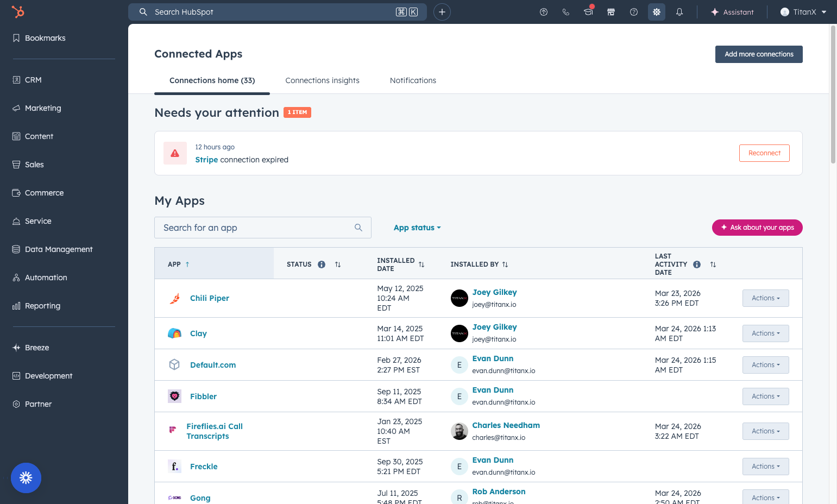837x504 pixels.
Task: Open the Marketplace storefront icon
Action: click(x=611, y=12)
